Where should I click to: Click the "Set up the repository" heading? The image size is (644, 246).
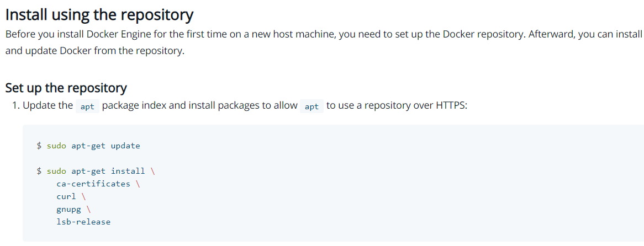click(66, 88)
